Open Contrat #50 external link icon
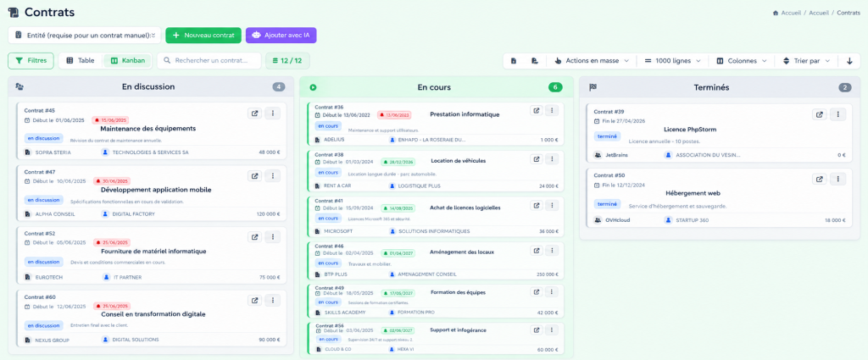Viewport: 868px width, 360px height. (820, 180)
